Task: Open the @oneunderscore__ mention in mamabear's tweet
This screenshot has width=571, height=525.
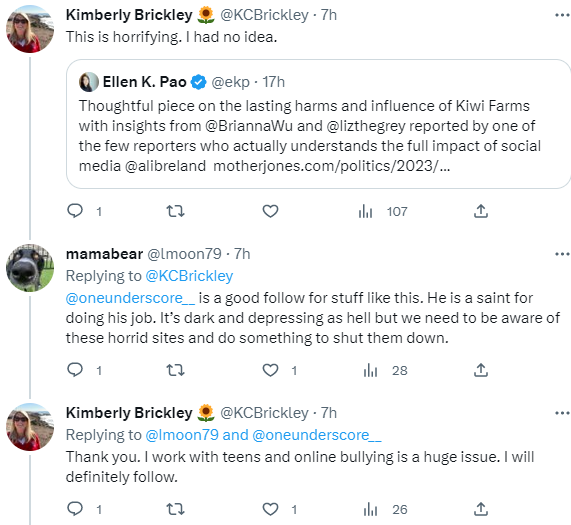Action: (x=130, y=298)
